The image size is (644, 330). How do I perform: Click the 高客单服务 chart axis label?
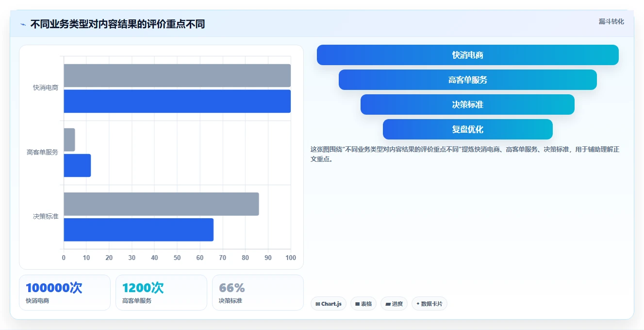coord(42,152)
